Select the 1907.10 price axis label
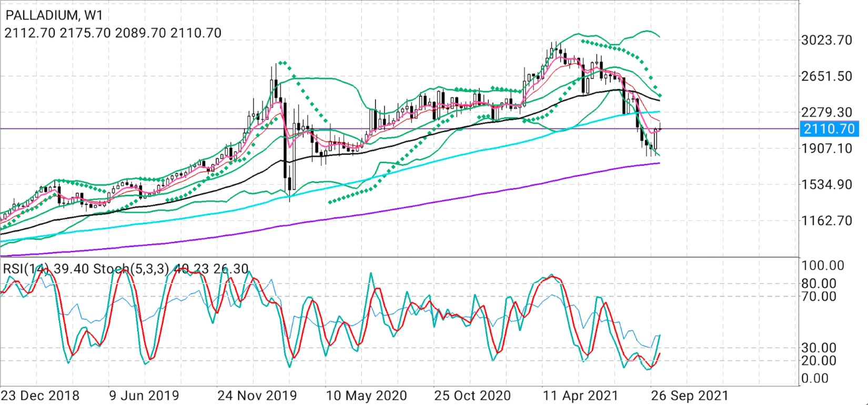The image size is (868, 405). click(826, 148)
